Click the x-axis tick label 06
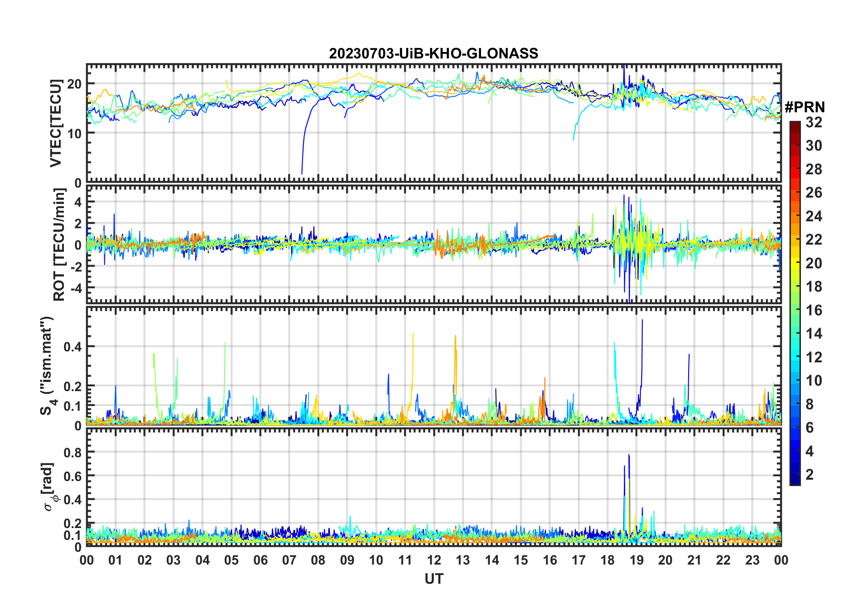Viewport: 868px width, 607px height. (x=260, y=560)
